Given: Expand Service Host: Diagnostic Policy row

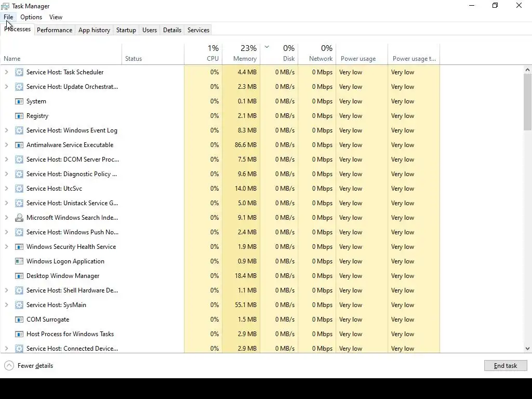Looking at the screenshot, I should tap(6, 174).
